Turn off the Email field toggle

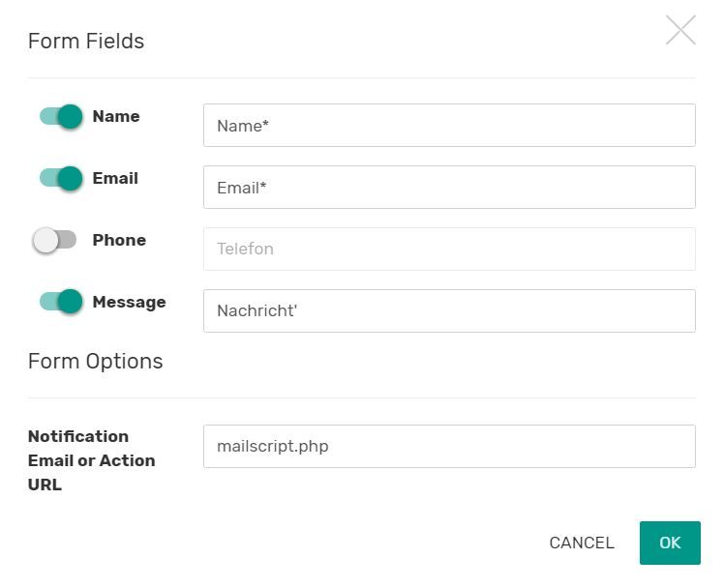pyautogui.click(x=60, y=179)
